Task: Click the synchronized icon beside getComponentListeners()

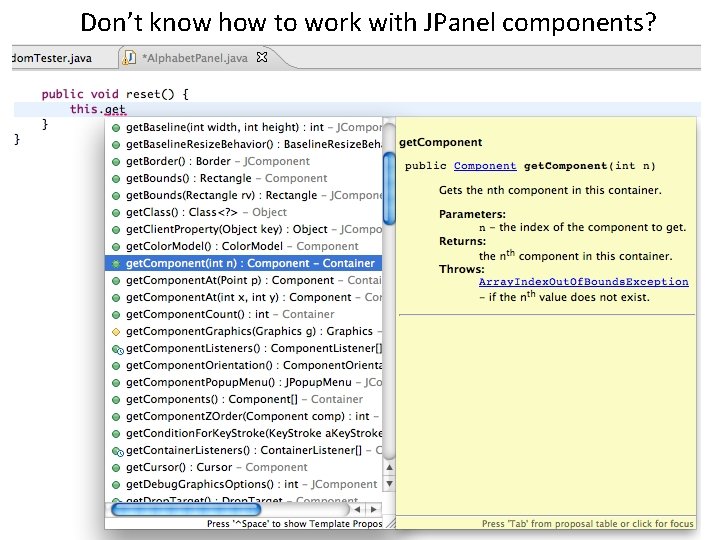Action: click(x=118, y=349)
